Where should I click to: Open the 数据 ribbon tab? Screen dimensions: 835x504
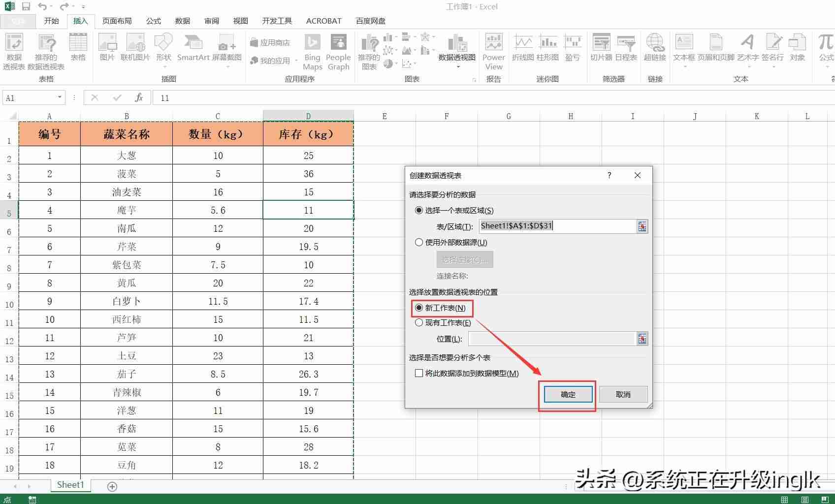(182, 21)
